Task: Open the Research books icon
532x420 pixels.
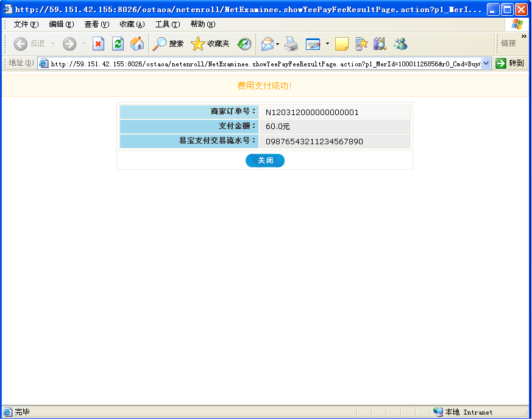Action: click(380, 44)
